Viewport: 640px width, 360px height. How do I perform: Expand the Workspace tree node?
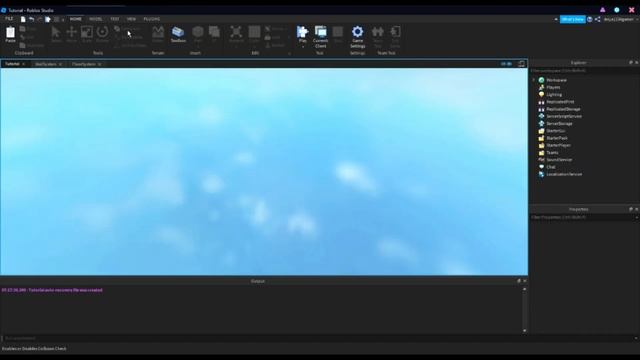pos(534,80)
